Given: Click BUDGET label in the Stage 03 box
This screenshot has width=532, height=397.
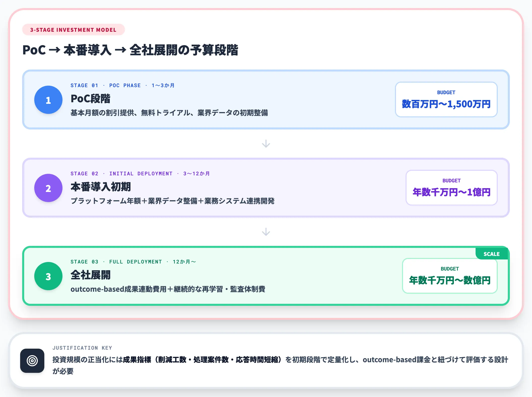Looking at the screenshot, I should pos(450,269).
